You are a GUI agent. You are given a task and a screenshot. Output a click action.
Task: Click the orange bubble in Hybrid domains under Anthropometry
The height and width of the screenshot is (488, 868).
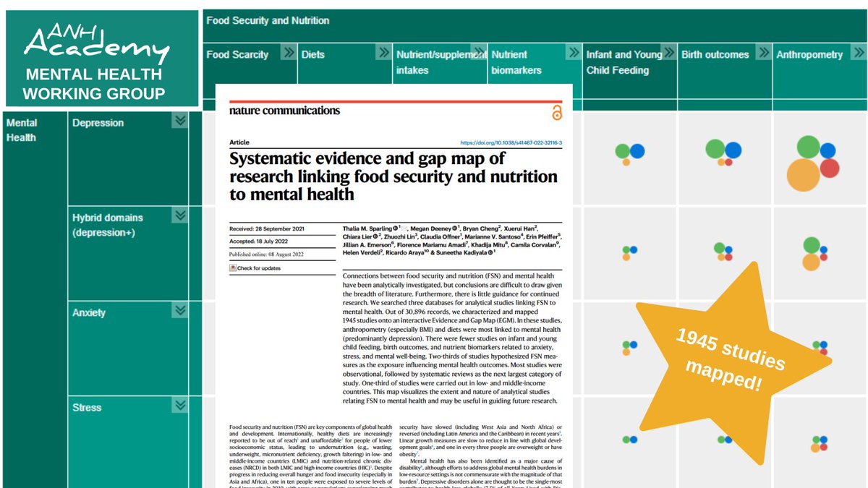811,262
